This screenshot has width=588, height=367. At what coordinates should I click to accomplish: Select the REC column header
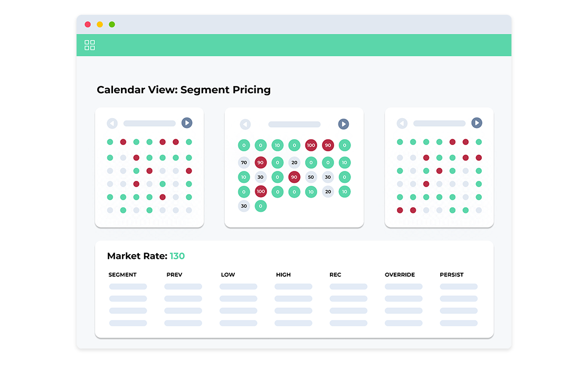tap(335, 275)
